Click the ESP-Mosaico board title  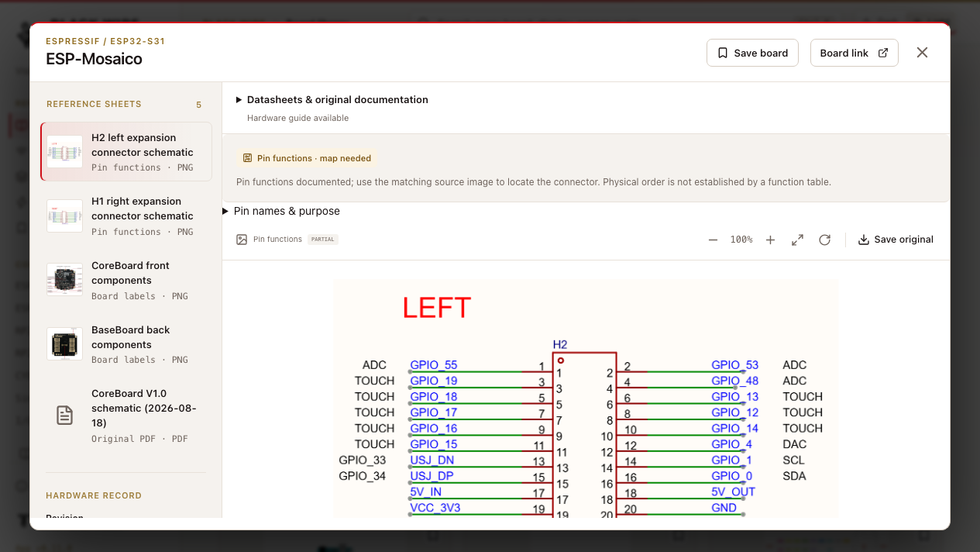(94, 59)
